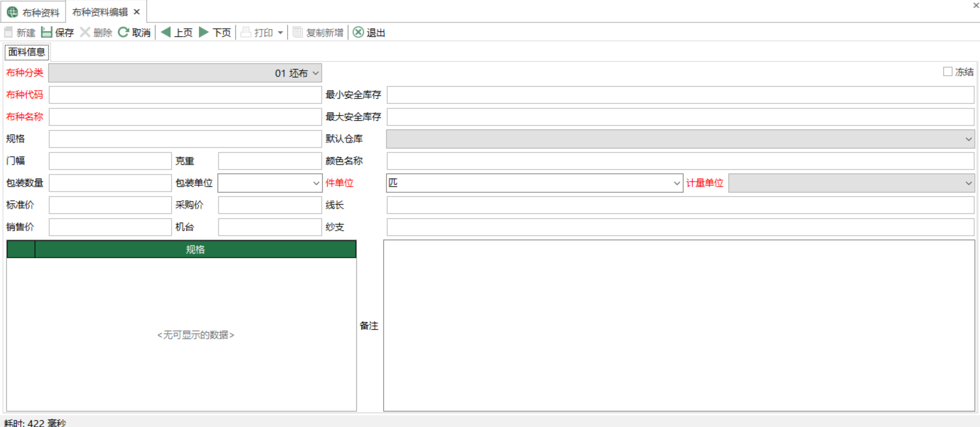Click the 复制新增 button label
Viewport: 980px width, 427px height.
(324, 33)
